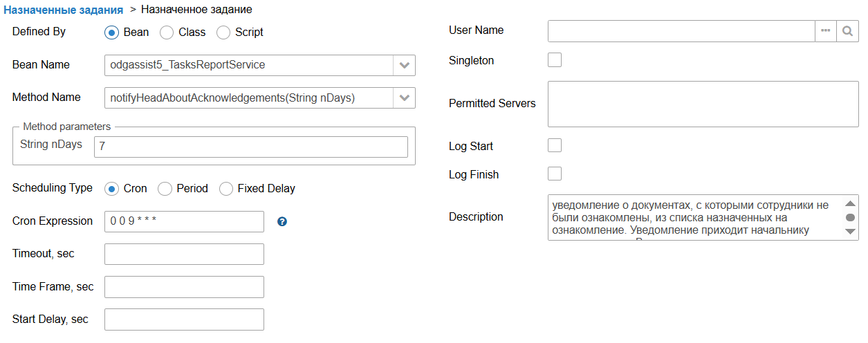Focus the Cron Expression field
The height and width of the screenshot is (343, 868).
tap(184, 221)
